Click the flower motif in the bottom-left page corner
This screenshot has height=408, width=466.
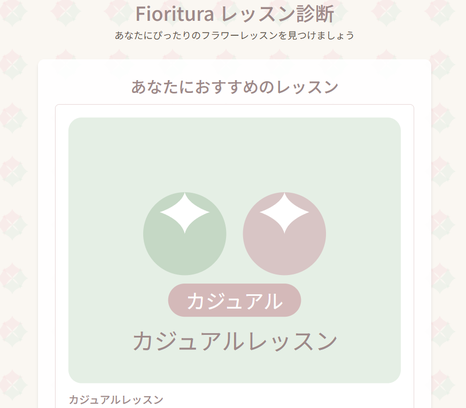[13, 385]
